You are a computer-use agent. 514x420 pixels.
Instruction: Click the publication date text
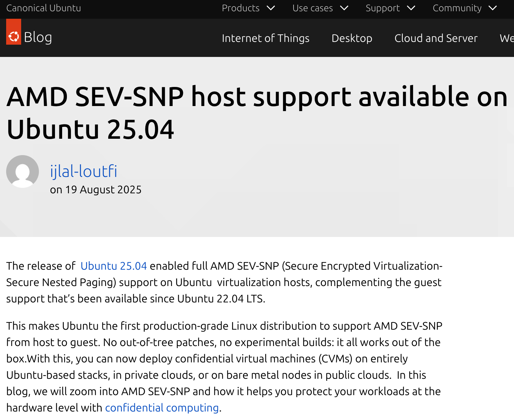tap(96, 190)
